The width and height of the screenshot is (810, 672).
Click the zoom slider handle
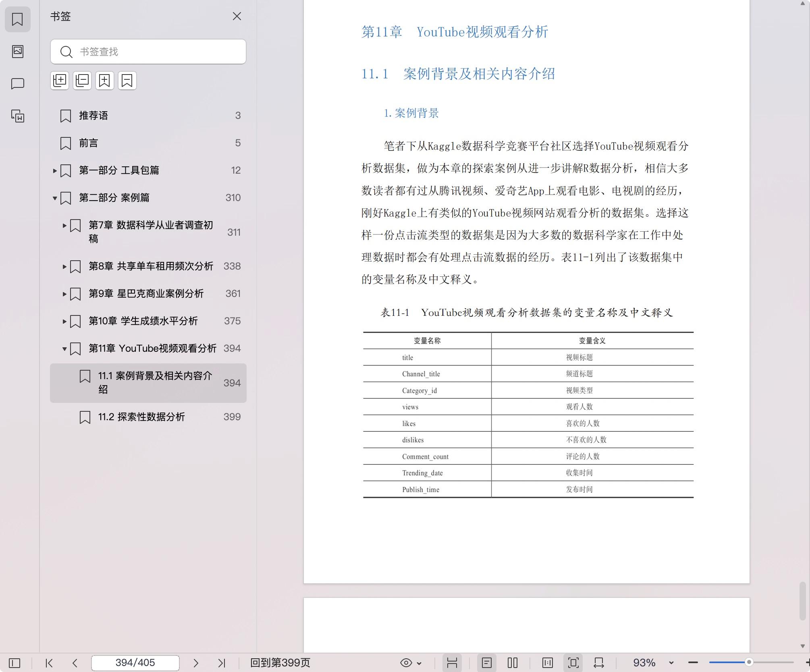coord(749,662)
